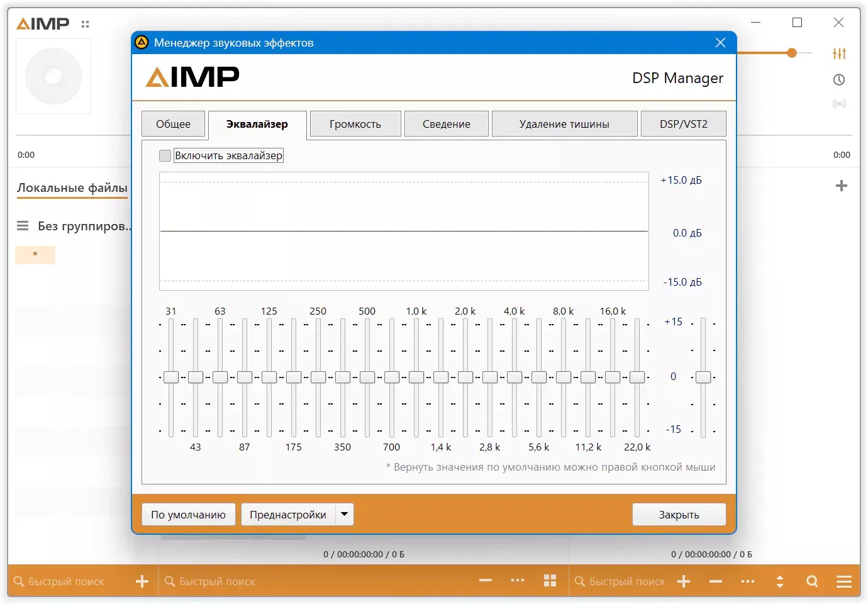Open the equalizer sound effects icon
The height and width of the screenshot is (604, 868).
pos(839,53)
